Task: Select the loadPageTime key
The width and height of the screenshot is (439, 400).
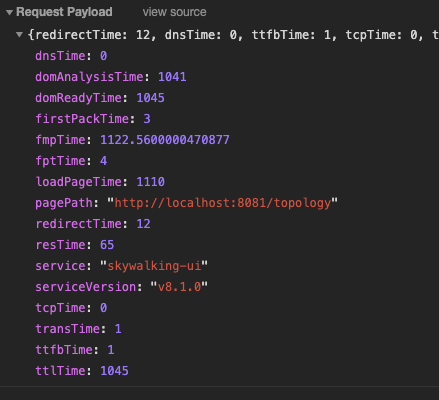Action: coord(78,182)
